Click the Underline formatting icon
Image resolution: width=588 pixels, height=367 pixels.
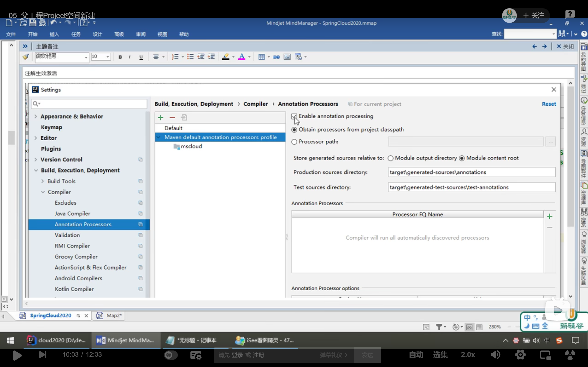141,57
